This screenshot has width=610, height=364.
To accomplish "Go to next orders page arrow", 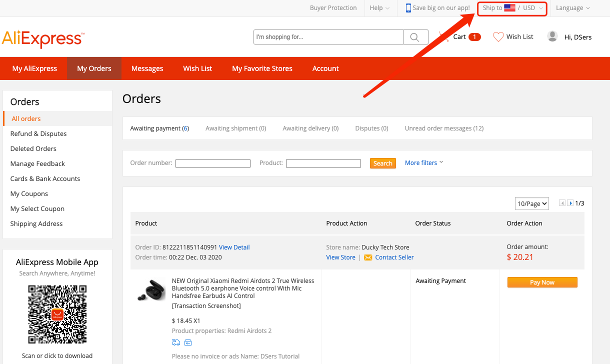I will click(x=570, y=203).
